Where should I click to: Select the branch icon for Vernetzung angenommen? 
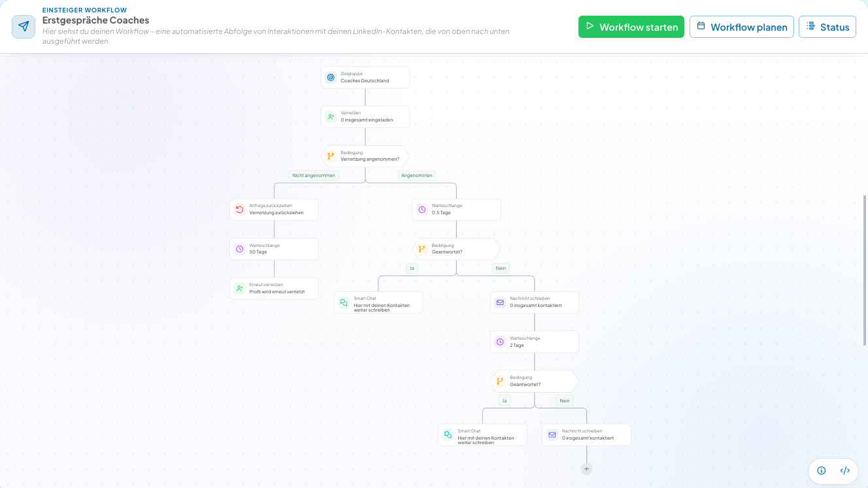point(331,156)
